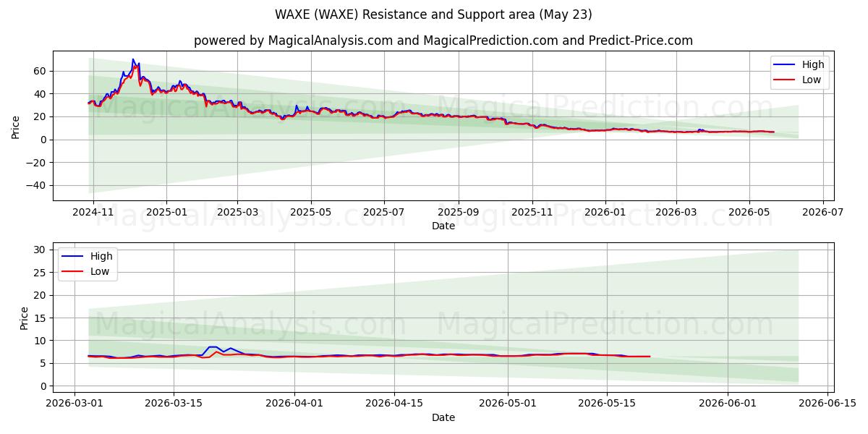The image size is (868, 434).
Task: Click the top chart "Price" y-axis label
Action: tap(16, 126)
